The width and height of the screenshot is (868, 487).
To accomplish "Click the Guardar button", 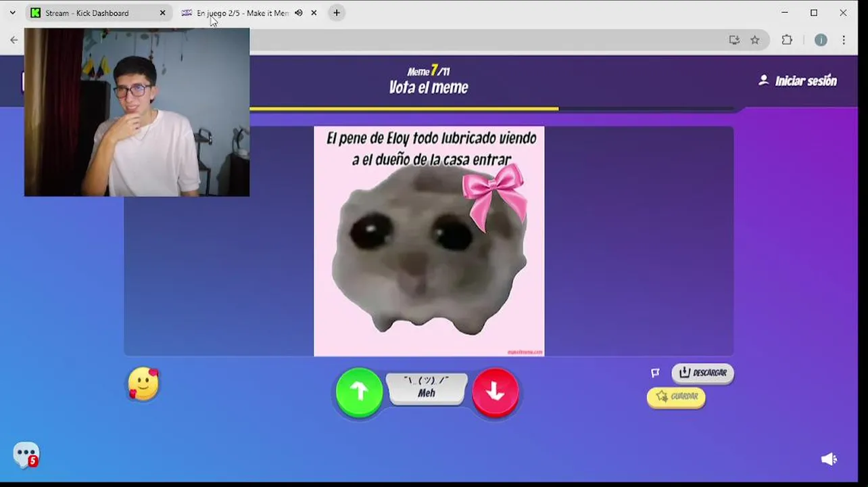I will click(676, 396).
